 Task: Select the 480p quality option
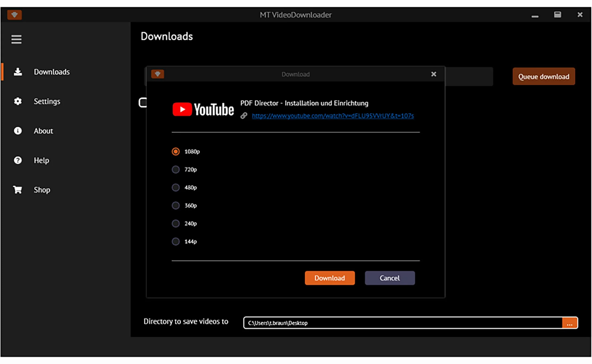(184, 188)
